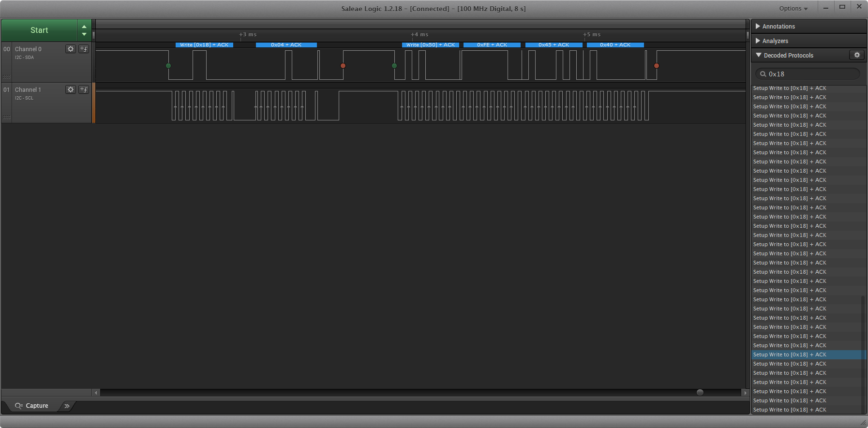Screen dimensions: 868x428
Task: Click the 0x18 search field
Action: click(x=808, y=74)
